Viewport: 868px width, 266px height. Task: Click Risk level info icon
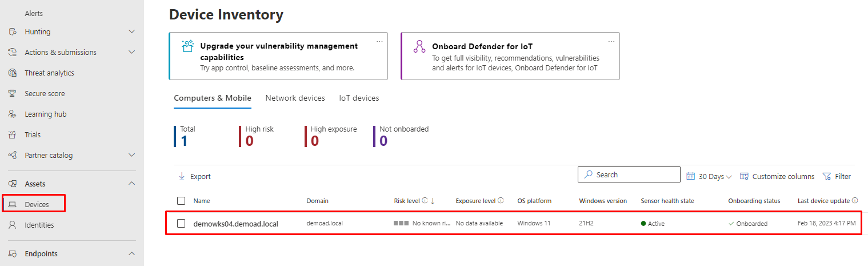click(x=425, y=201)
